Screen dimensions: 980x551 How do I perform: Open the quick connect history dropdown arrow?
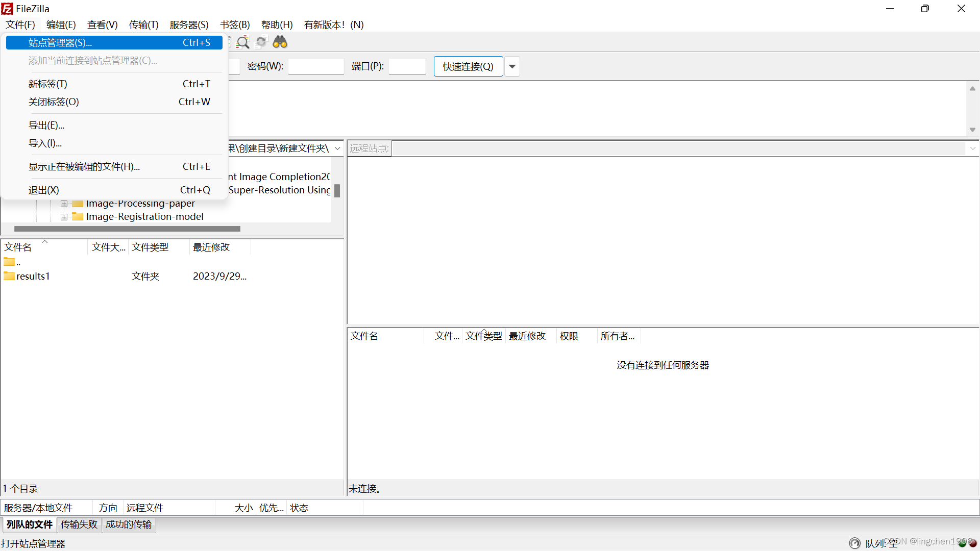click(x=512, y=67)
